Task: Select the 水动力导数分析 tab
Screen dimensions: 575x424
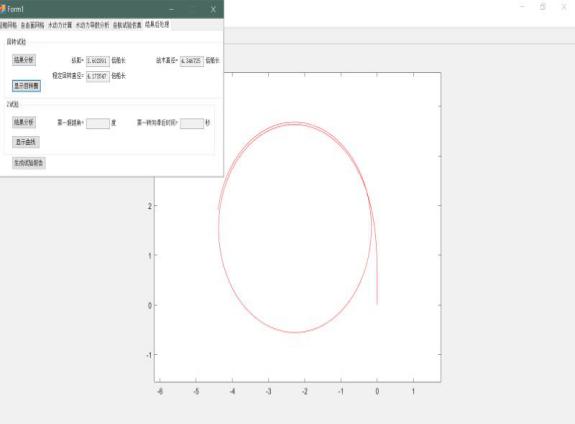Action: pyautogui.click(x=92, y=25)
